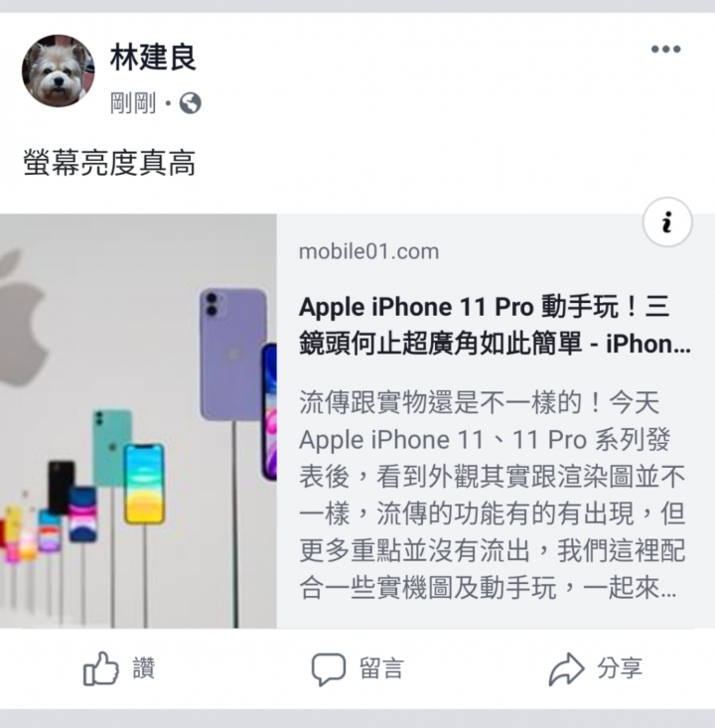Click the 剛剛 post timestamp
715x728 pixels.
pos(132,103)
